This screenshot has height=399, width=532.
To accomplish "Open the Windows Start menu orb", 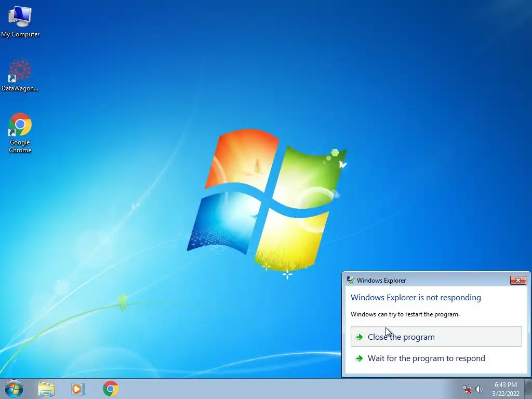I will (14, 389).
